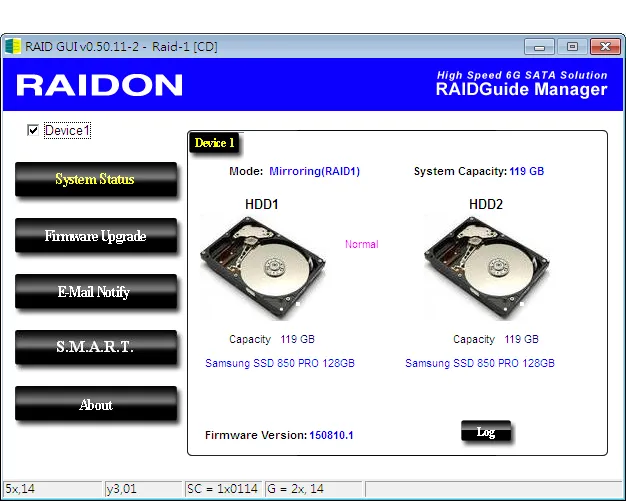Click the HDD2 hard drive image
Viewport: 626px width, 502px height.
pyautogui.click(x=487, y=268)
